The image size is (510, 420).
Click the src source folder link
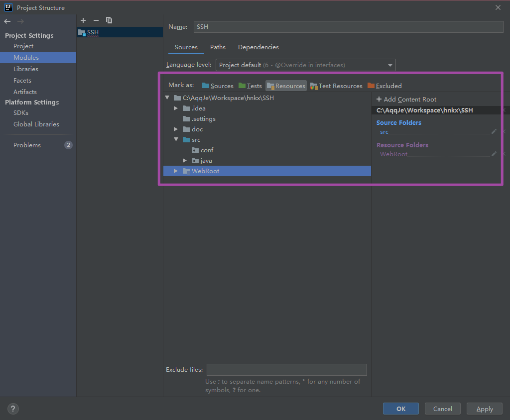(384, 132)
